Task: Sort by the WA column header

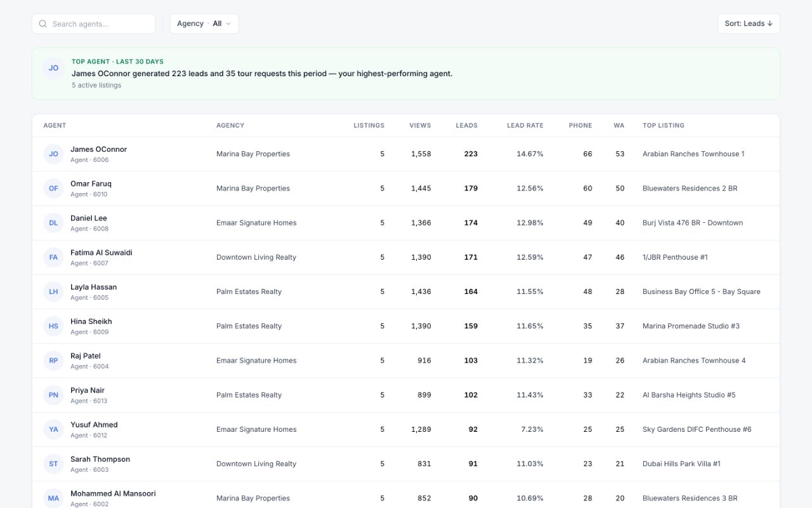Action: click(x=619, y=126)
